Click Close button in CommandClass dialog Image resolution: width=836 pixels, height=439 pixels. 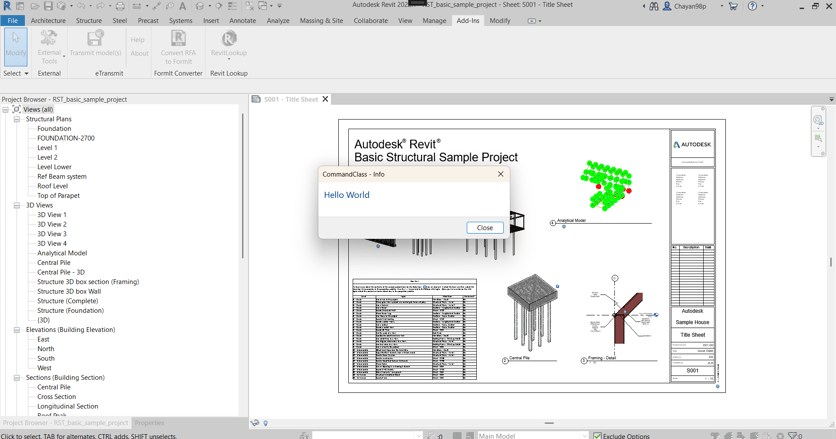tap(485, 228)
